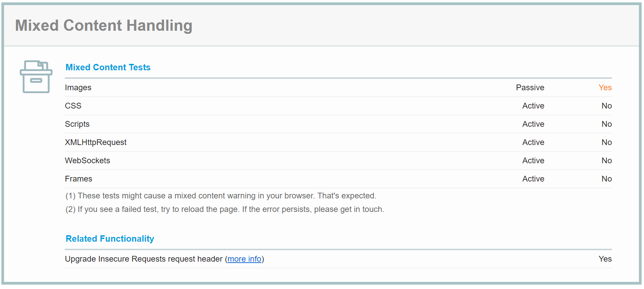Click the Images test row label
The image size is (644, 289).
tap(78, 88)
